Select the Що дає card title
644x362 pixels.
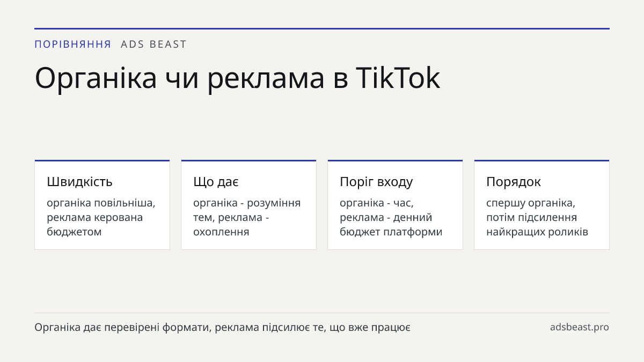click(216, 182)
